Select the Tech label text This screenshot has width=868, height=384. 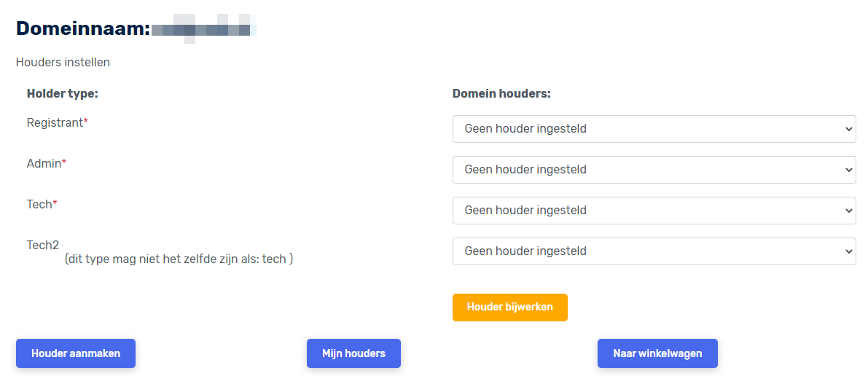[39, 205]
